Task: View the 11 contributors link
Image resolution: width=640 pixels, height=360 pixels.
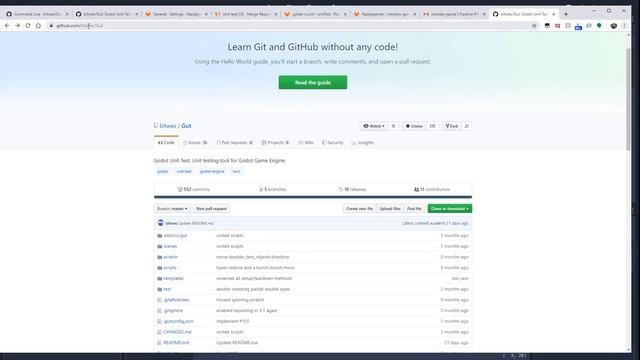Action: [432, 189]
